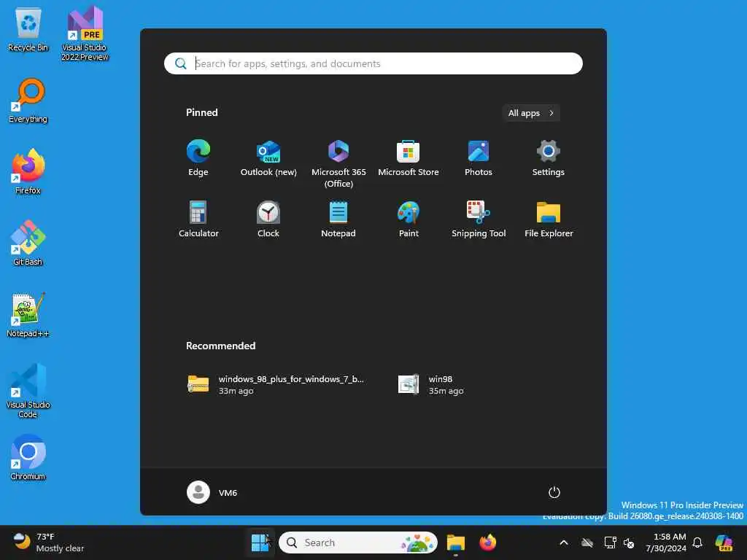The image size is (747, 560).
Task: Focus the Start menu search field
Action: click(373, 63)
